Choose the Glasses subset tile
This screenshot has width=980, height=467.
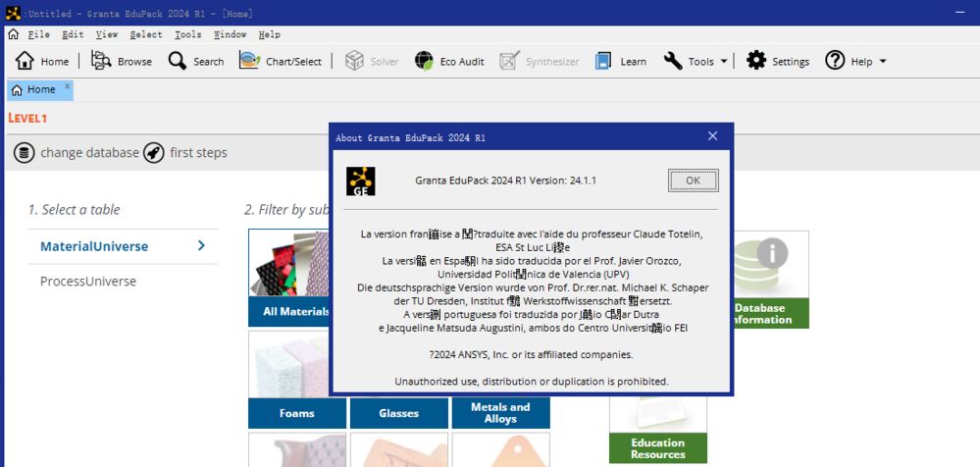point(398,413)
